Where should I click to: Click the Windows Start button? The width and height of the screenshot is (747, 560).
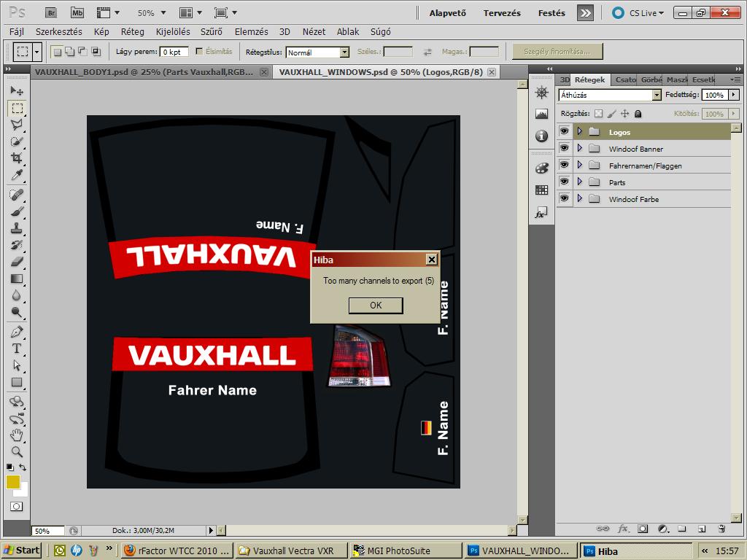point(22,551)
